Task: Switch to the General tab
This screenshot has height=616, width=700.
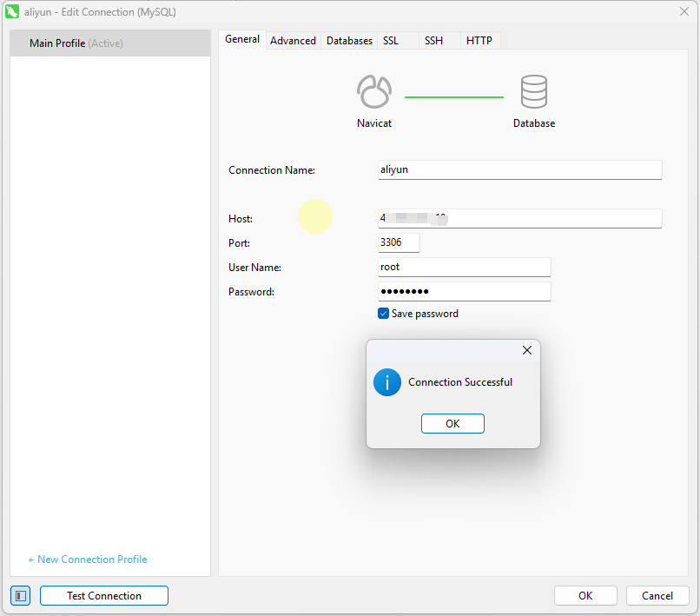Action: (242, 39)
